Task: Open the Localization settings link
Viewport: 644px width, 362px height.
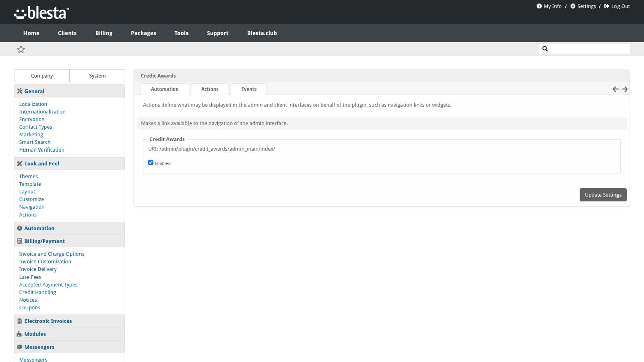Action: coord(33,104)
